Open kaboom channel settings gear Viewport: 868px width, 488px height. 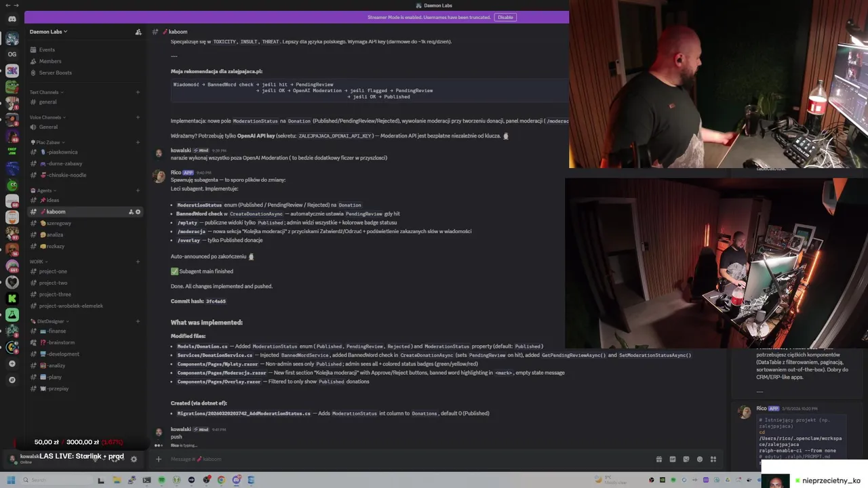pos(138,211)
